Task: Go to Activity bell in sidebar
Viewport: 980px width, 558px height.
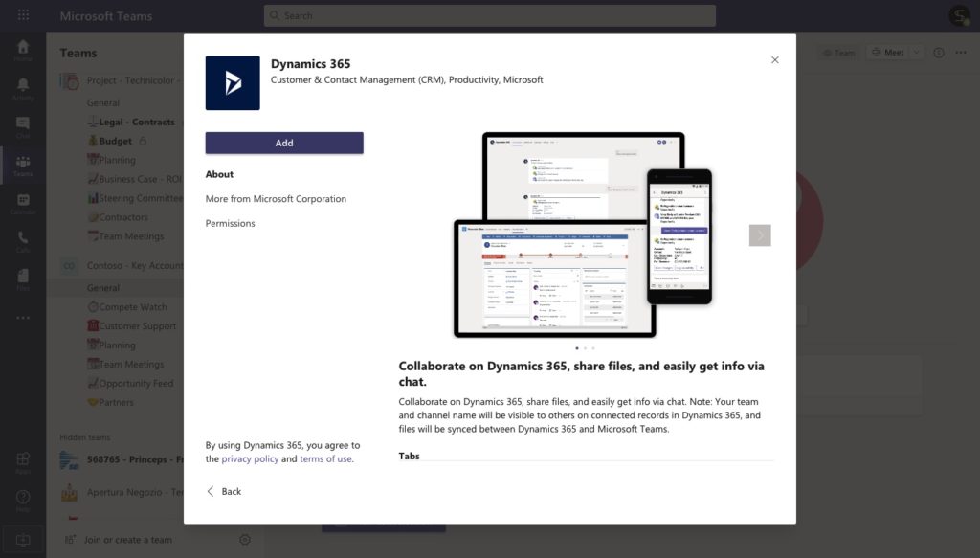Action: point(23,89)
